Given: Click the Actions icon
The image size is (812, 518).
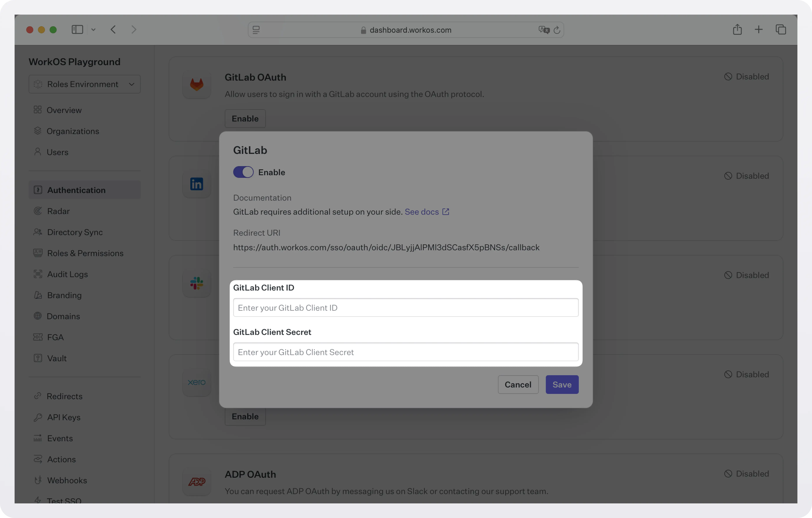Looking at the screenshot, I should [x=38, y=459].
